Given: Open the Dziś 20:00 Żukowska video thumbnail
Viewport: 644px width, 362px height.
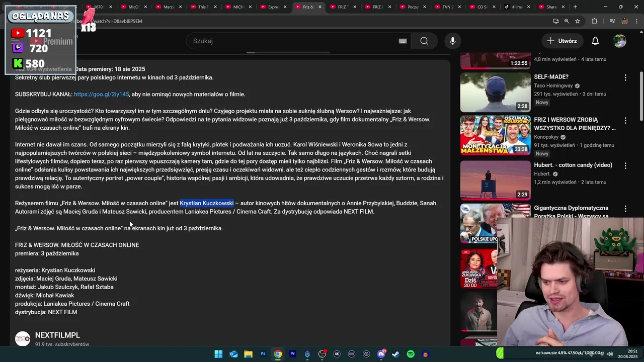Looking at the screenshot, I should pos(479,268).
